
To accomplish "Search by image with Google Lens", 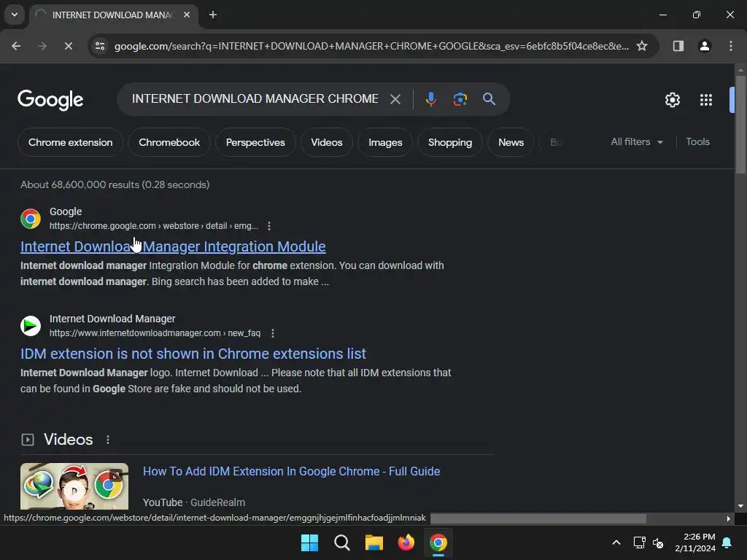I will (460, 99).
